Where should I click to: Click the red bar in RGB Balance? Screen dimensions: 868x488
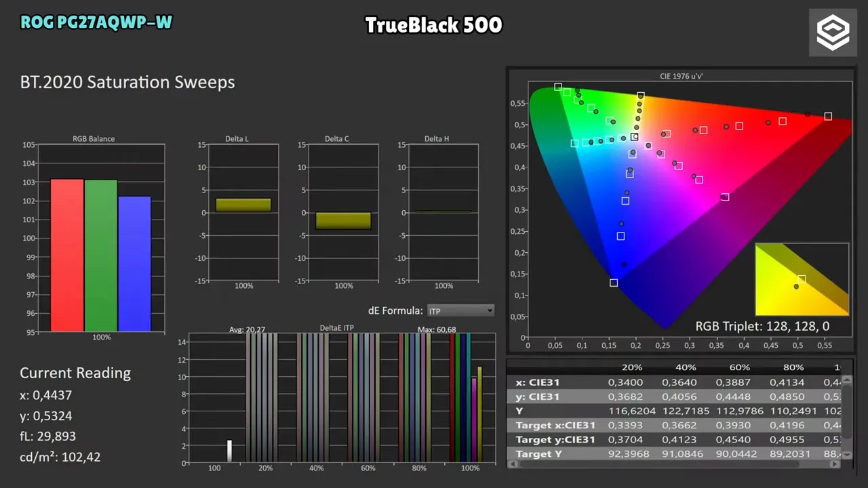pyautogui.click(x=67, y=256)
